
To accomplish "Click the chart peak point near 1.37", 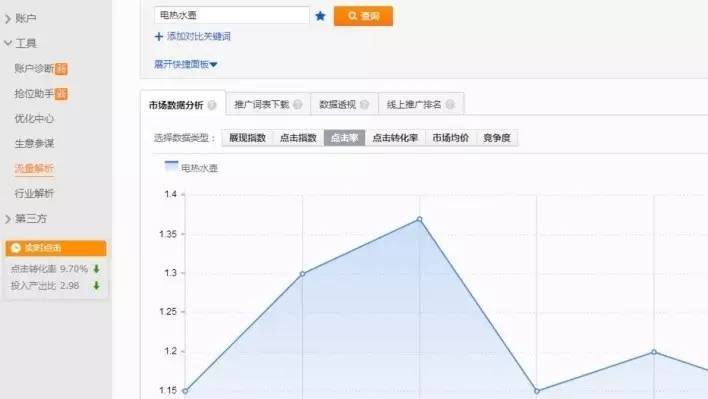I will click(419, 219).
